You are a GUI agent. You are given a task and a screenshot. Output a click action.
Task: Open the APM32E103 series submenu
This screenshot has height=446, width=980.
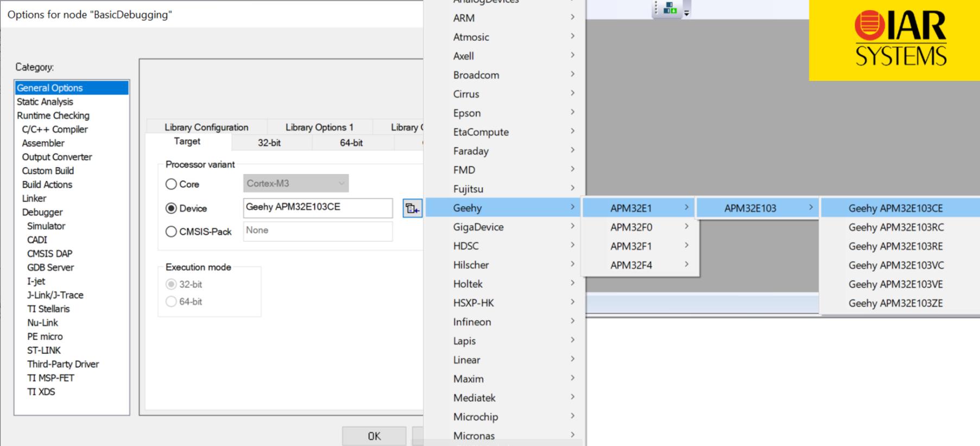758,208
